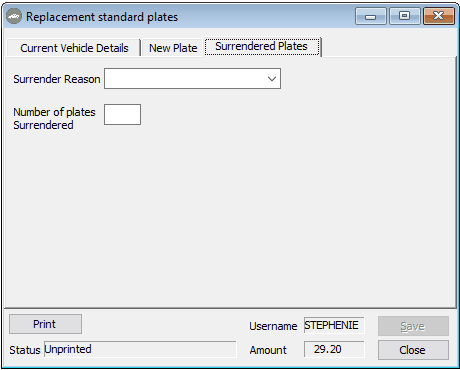The width and height of the screenshot is (460, 370).
Task: Click the Amount field showing 29.20
Action: point(334,349)
